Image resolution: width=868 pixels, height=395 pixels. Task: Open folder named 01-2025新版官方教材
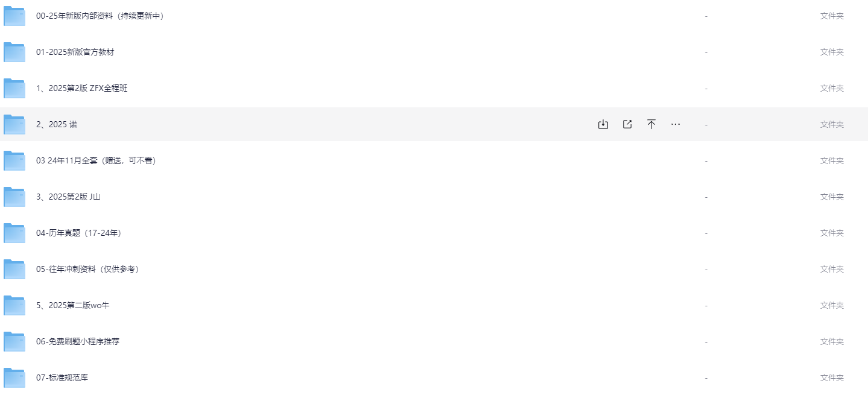click(75, 52)
